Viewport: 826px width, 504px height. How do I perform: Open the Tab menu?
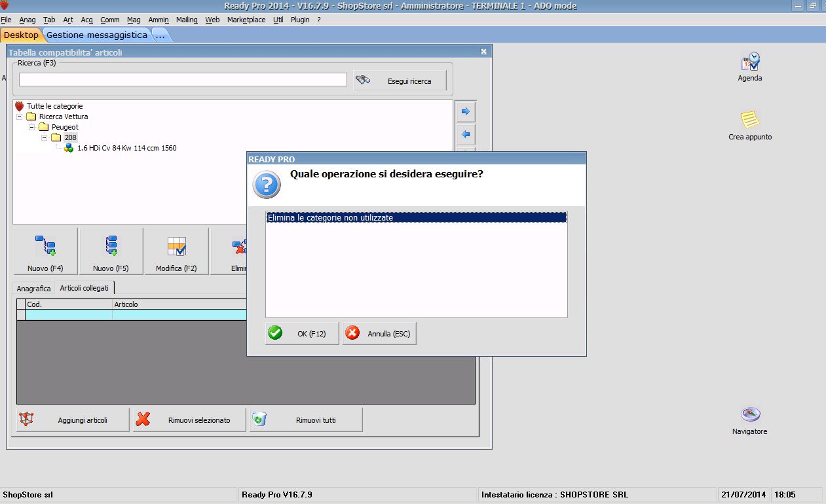click(x=49, y=20)
